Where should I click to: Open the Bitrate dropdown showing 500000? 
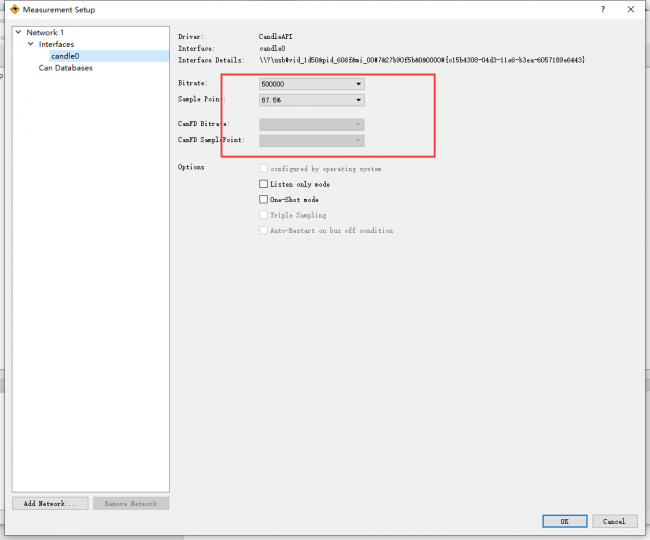(x=312, y=84)
